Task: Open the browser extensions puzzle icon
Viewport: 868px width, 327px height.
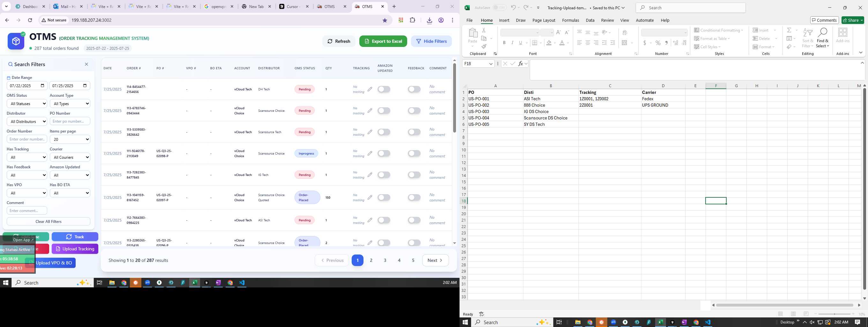Action: coord(412,20)
